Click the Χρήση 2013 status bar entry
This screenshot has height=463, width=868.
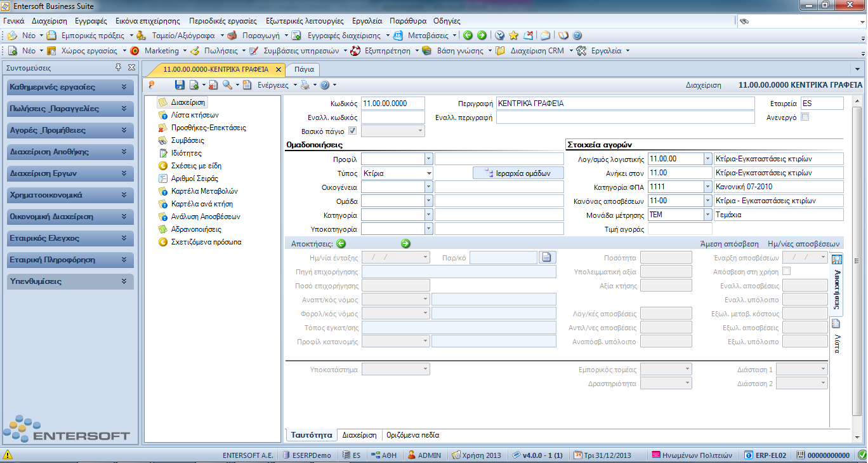click(477, 455)
